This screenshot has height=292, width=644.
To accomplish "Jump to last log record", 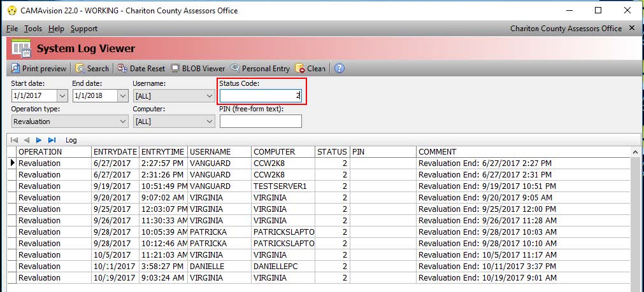I will point(52,140).
